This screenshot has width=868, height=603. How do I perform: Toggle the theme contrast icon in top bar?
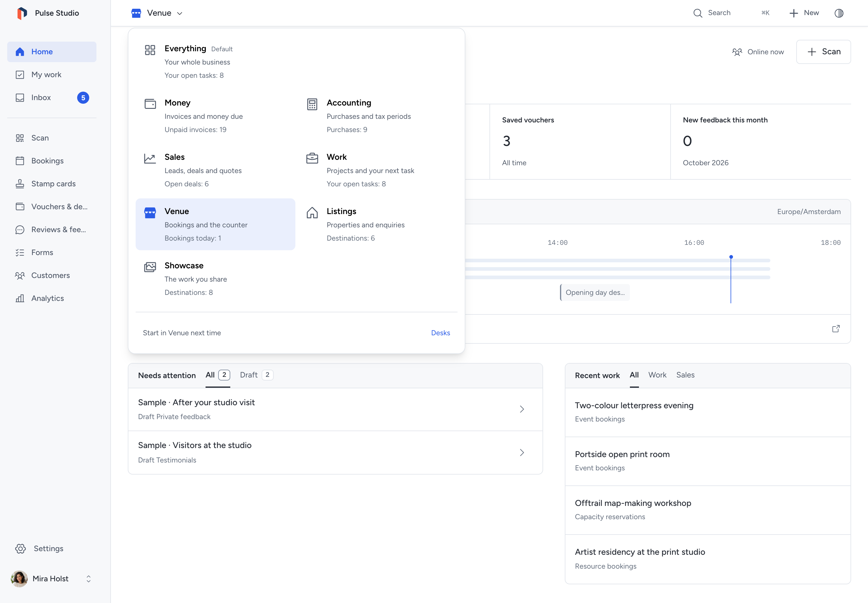pyautogui.click(x=839, y=13)
